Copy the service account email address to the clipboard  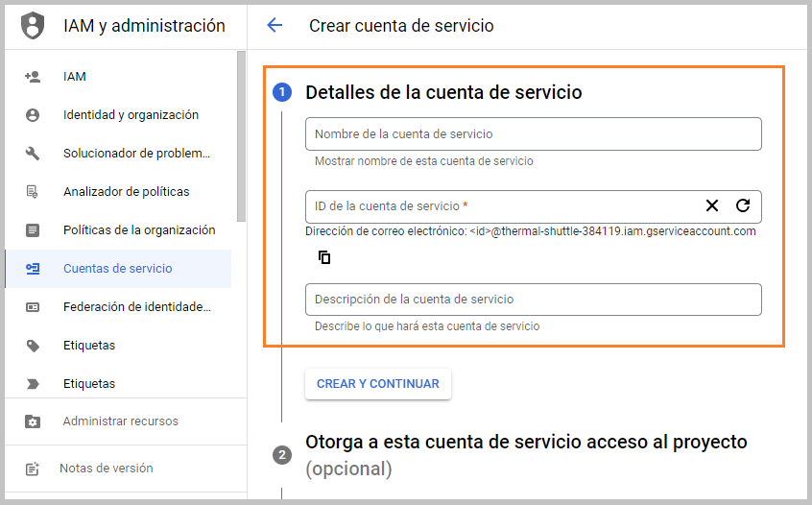(x=324, y=257)
